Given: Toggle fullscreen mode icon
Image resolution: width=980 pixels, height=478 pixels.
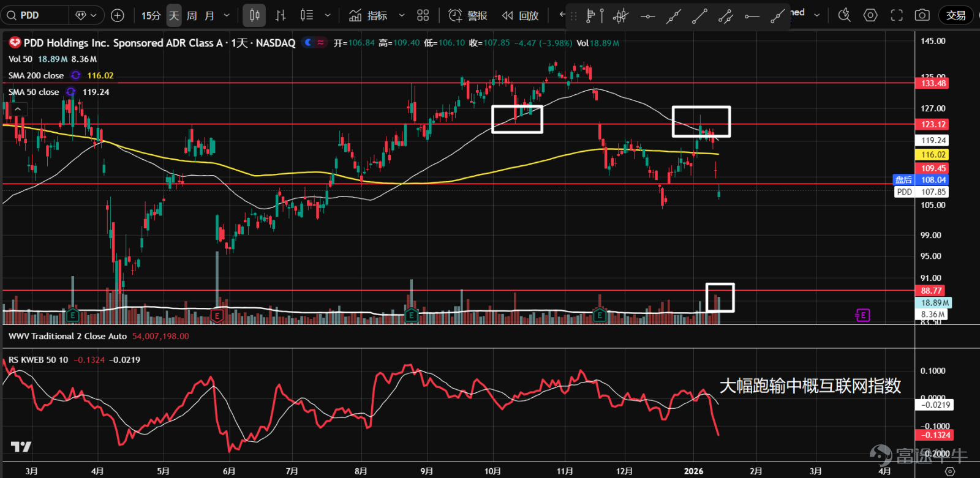Looking at the screenshot, I should 897,15.
